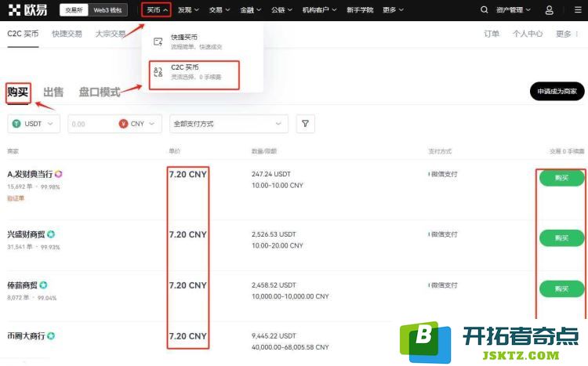
Task: Click the 40,000.00-68,005.58 CNY limit
Action: click(290, 347)
